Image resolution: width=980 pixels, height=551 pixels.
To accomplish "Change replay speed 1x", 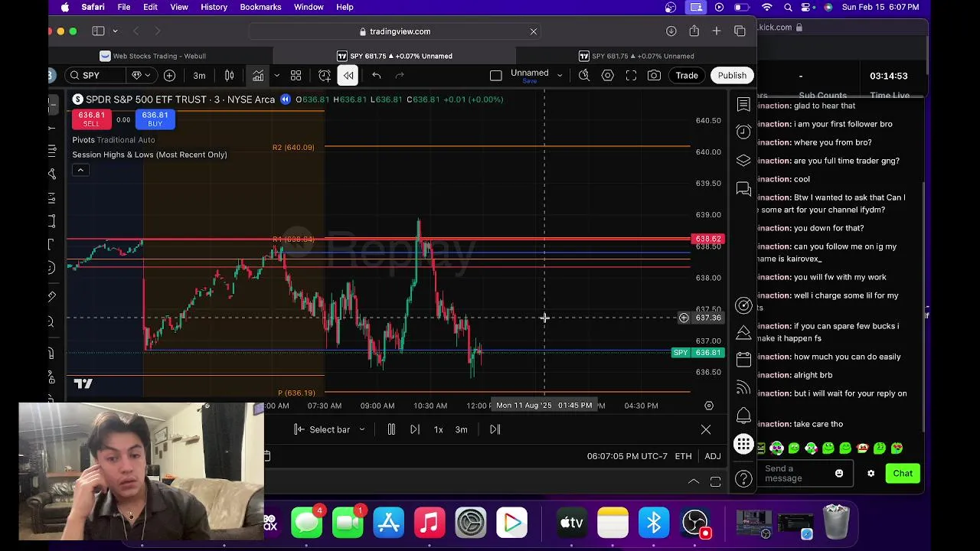I will (438, 429).
